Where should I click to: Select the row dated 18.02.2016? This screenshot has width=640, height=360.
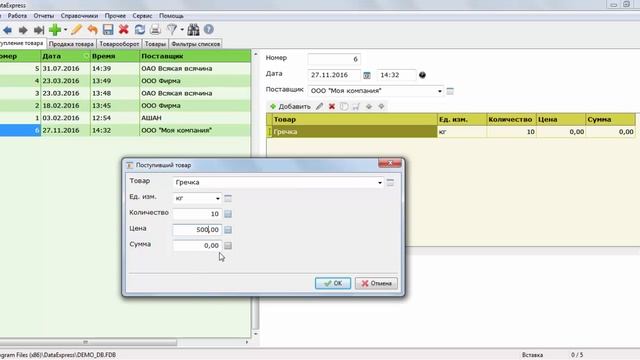click(125, 105)
